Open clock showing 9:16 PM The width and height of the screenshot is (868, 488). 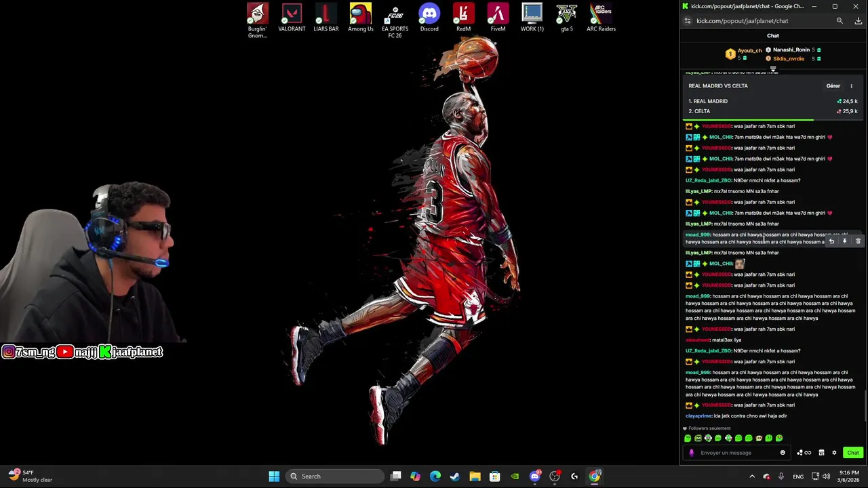(x=848, y=476)
